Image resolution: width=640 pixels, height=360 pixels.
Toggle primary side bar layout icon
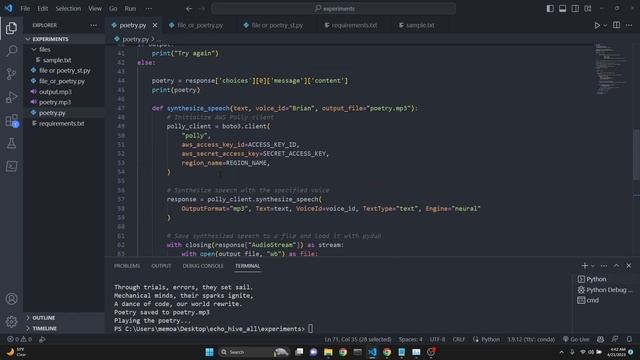(x=550, y=9)
